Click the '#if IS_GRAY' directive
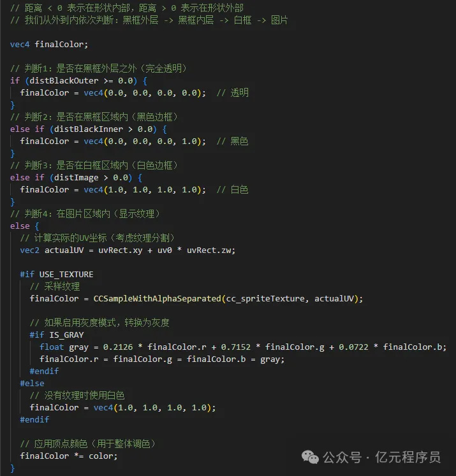 57,335
